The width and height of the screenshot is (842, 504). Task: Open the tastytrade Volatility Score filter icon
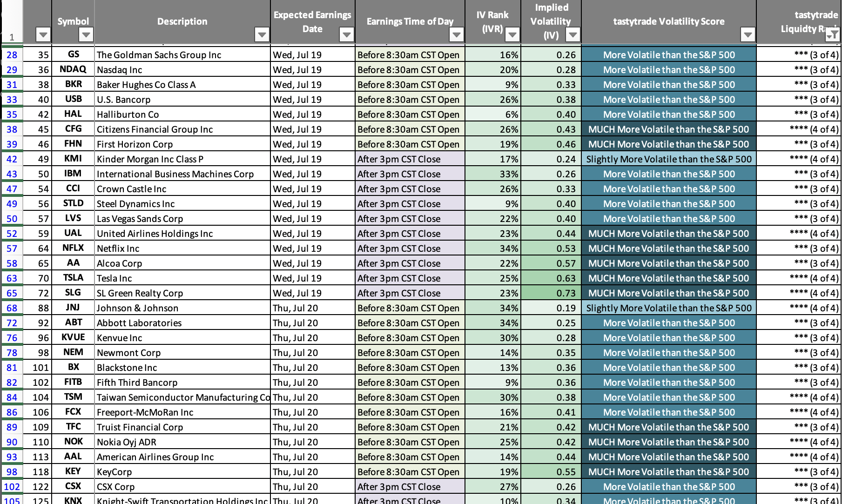pos(748,34)
